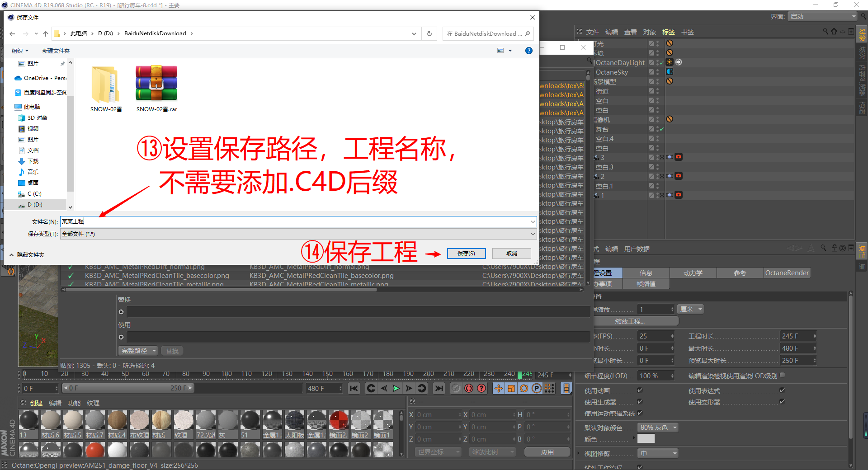Open the SNOW-02雪 folder
Viewport: 868px width, 470px height.
pyautogui.click(x=106, y=89)
